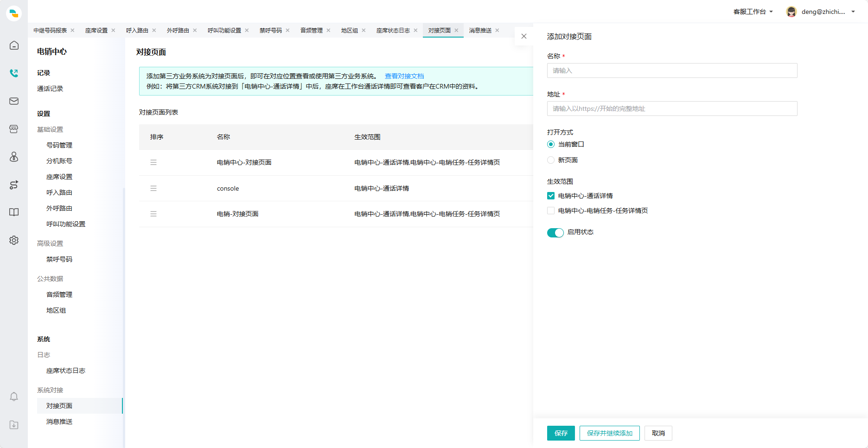Image resolution: width=868 pixels, height=448 pixels.
Task: Close the add docking page panel
Action: point(524,36)
